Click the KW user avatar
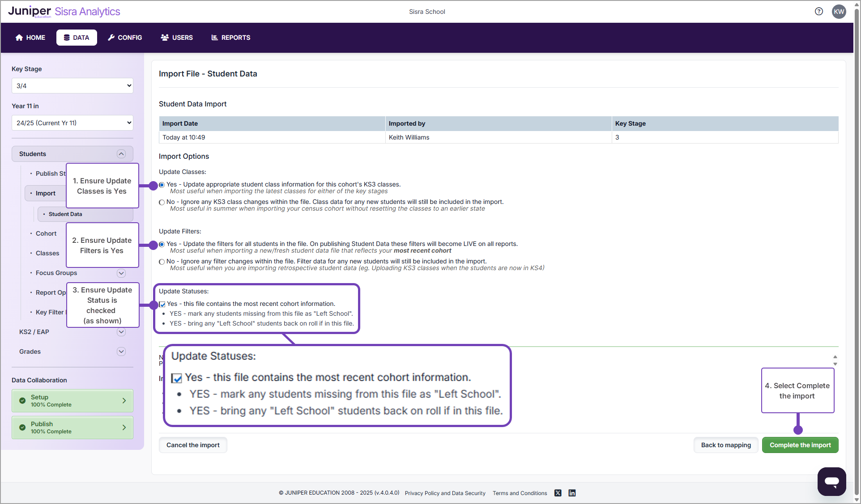 coord(839,11)
